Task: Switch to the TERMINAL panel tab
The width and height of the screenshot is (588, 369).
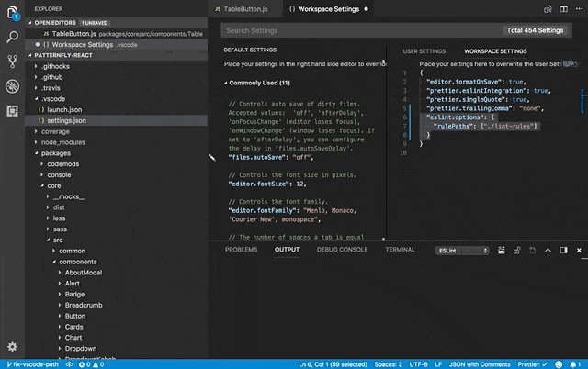Action: (401, 250)
